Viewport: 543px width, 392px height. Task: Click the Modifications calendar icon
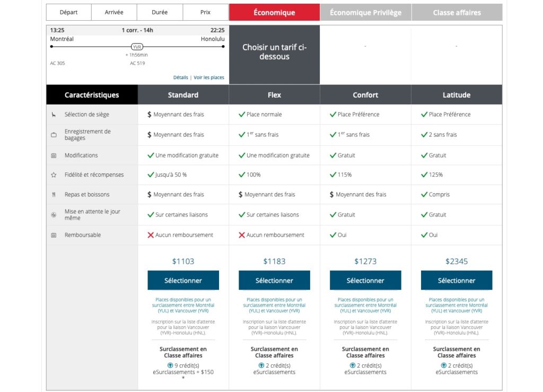click(x=54, y=155)
